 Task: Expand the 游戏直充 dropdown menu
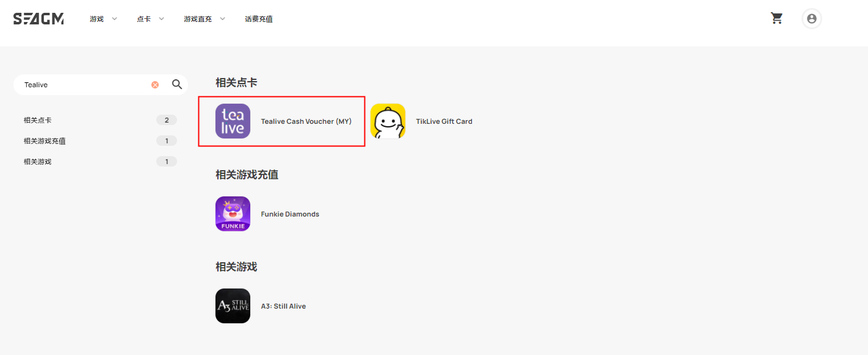(x=204, y=19)
